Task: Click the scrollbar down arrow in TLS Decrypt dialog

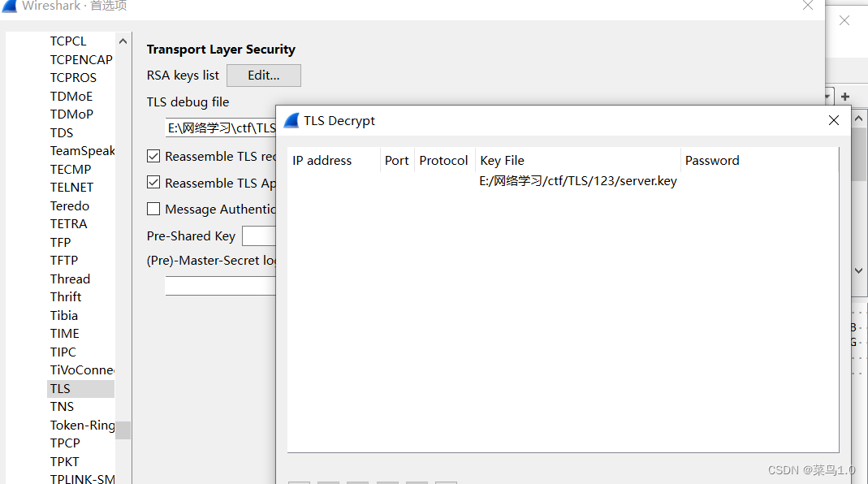Action: pos(858,270)
